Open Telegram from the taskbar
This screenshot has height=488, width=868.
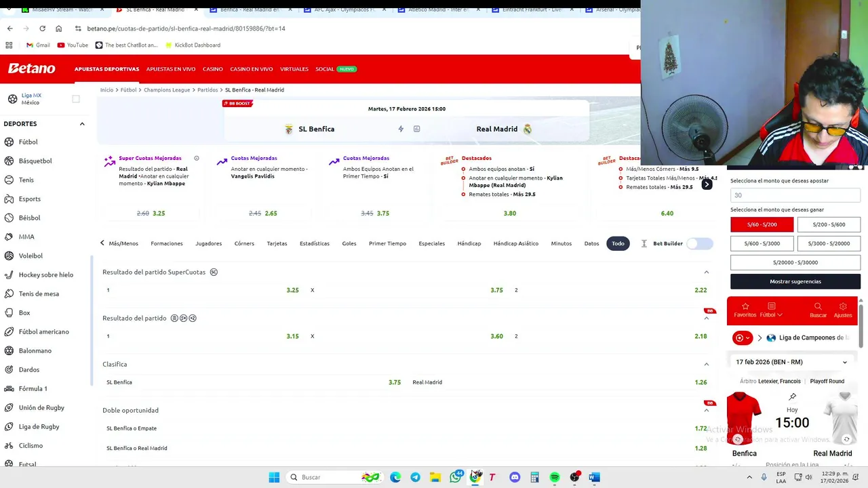415,477
